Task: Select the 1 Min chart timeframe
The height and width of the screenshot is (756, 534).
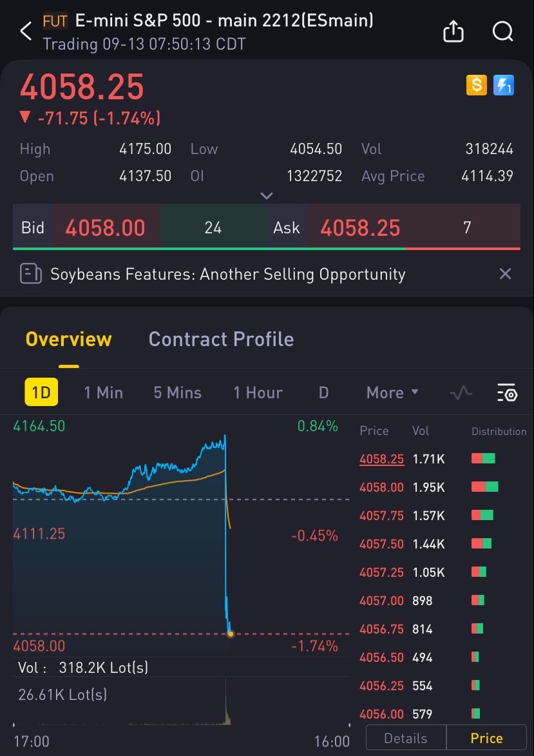Action: point(104,393)
